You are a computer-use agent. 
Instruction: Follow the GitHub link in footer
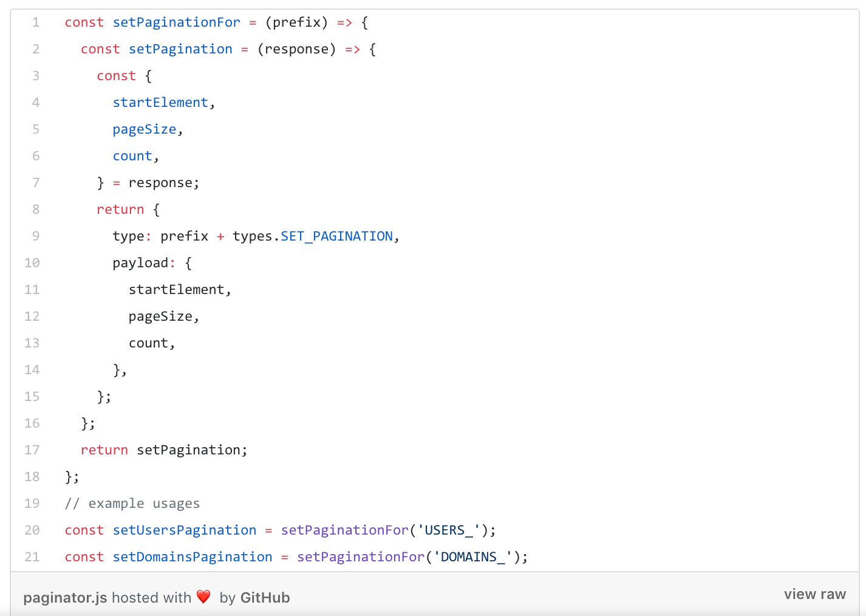(x=265, y=598)
